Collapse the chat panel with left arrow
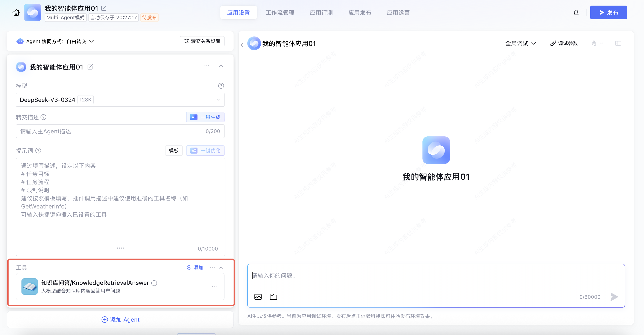The height and width of the screenshot is (335, 644). tap(242, 45)
